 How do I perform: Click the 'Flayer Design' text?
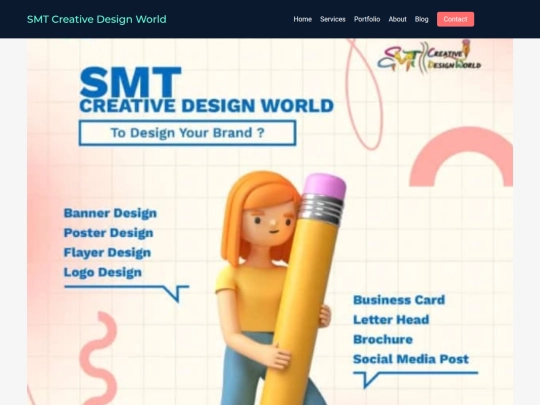pos(107,252)
